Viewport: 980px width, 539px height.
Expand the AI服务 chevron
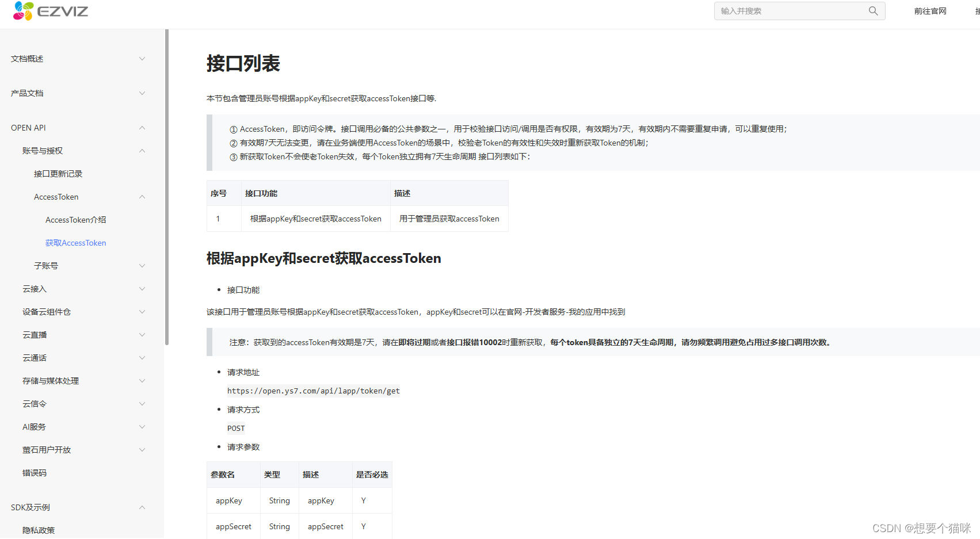point(142,427)
